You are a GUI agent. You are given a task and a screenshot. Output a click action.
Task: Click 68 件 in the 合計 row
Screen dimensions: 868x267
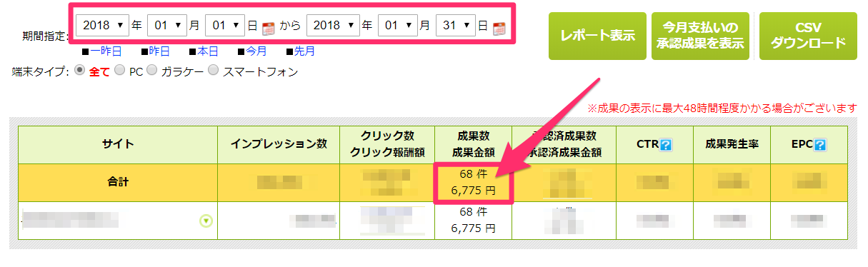(473, 175)
